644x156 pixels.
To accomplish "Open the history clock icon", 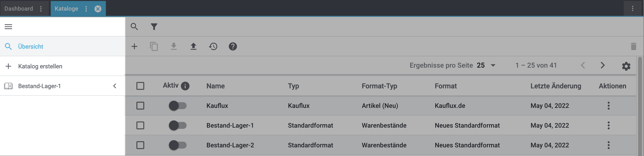I will coord(213,46).
